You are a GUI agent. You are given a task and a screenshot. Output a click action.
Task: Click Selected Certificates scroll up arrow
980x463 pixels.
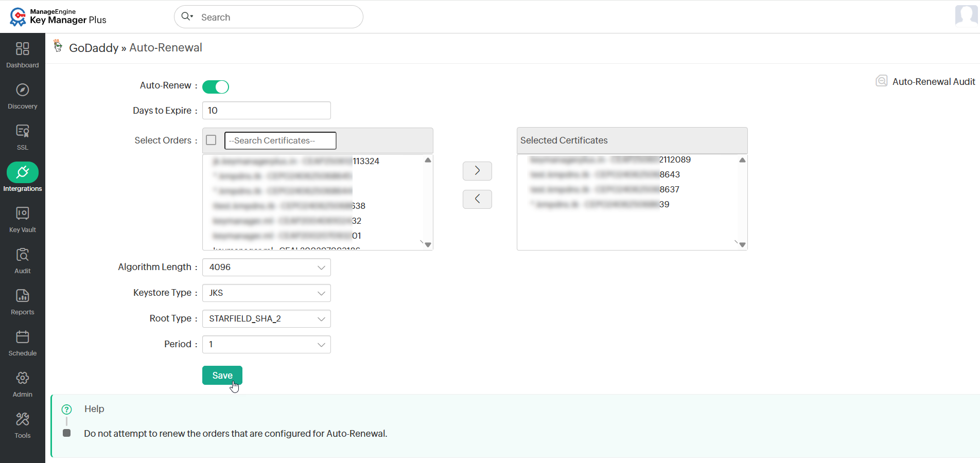(x=742, y=160)
